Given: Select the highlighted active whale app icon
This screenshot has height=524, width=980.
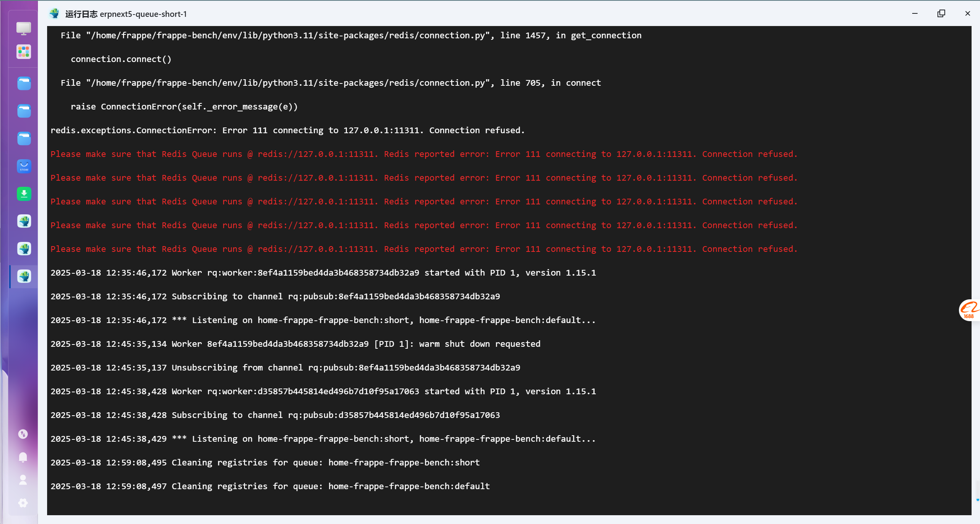Looking at the screenshot, I should click(24, 276).
